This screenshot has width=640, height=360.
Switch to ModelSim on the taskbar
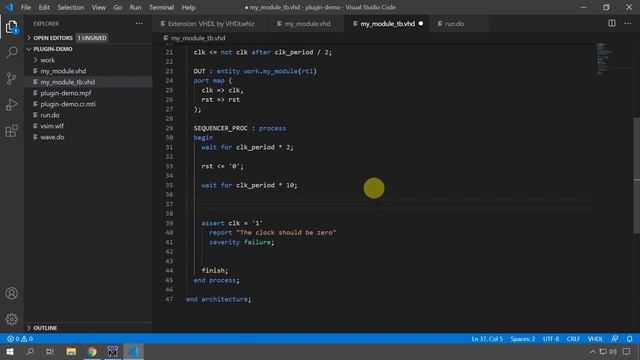coord(113,351)
